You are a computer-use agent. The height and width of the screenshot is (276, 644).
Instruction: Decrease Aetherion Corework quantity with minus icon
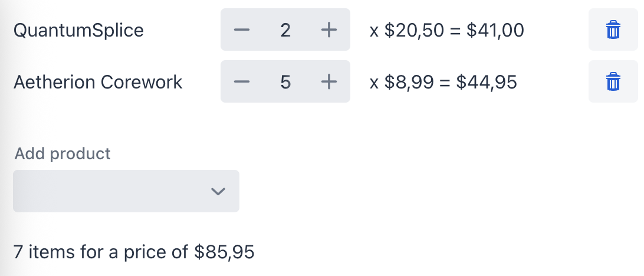(242, 82)
